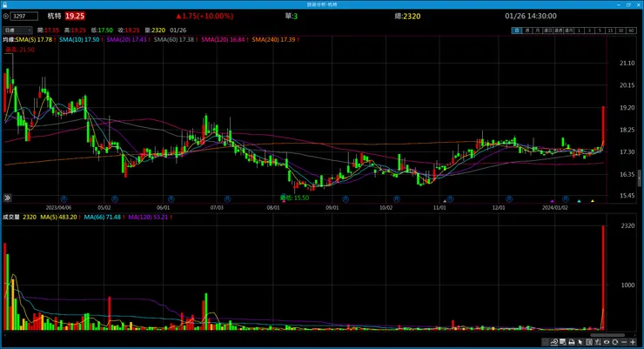Click the white triangle marker near 11/01

coord(445,201)
